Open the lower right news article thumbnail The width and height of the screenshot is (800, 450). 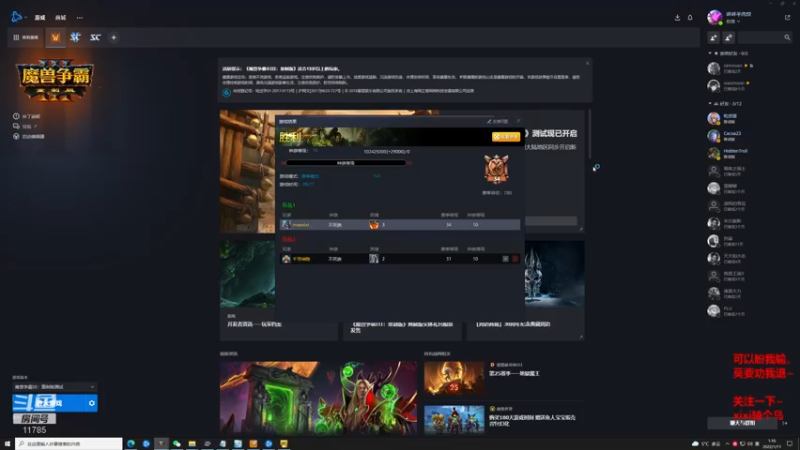[x=454, y=420]
